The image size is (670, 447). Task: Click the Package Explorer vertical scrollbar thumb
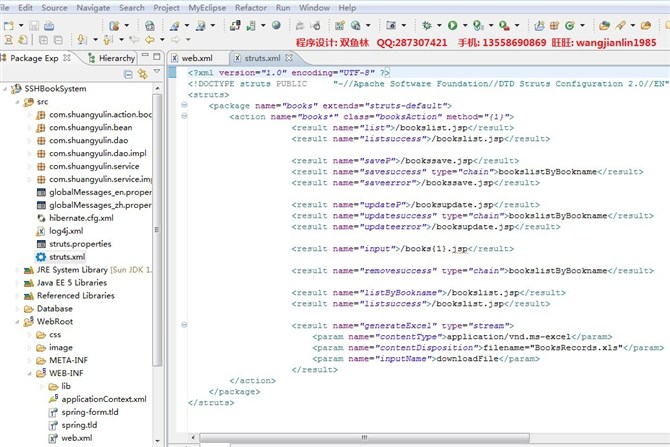[x=157, y=230]
